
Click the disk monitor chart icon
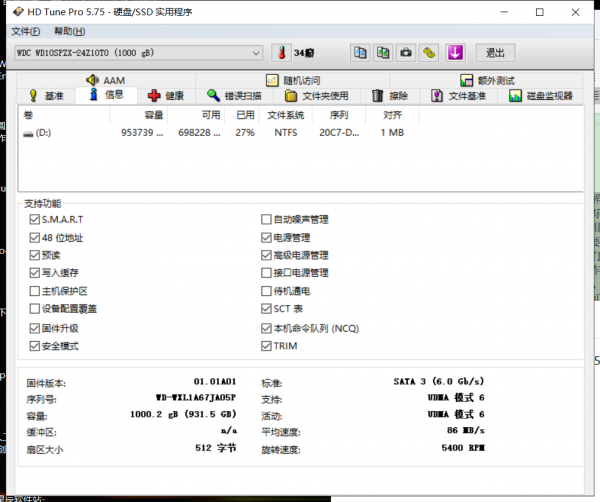[x=515, y=96]
